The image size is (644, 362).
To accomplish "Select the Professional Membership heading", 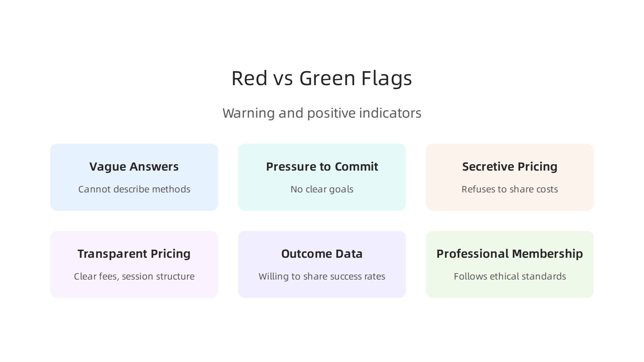I will coord(509,254).
